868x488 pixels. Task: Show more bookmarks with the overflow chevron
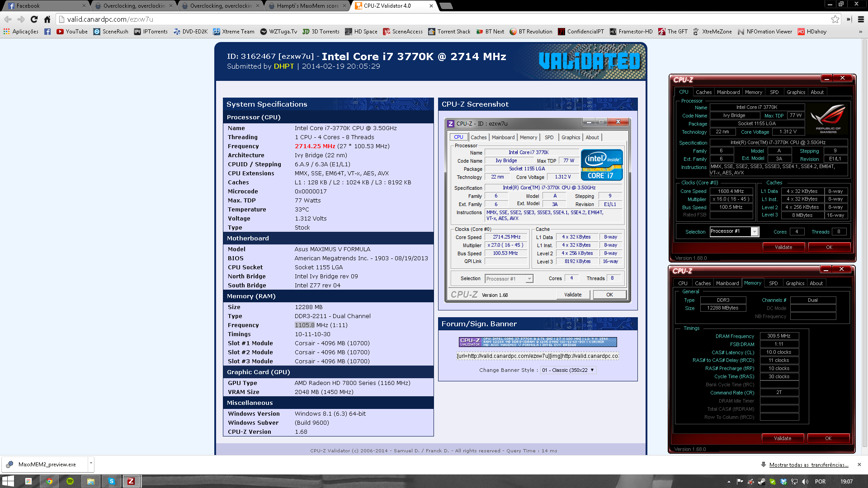[860, 32]
